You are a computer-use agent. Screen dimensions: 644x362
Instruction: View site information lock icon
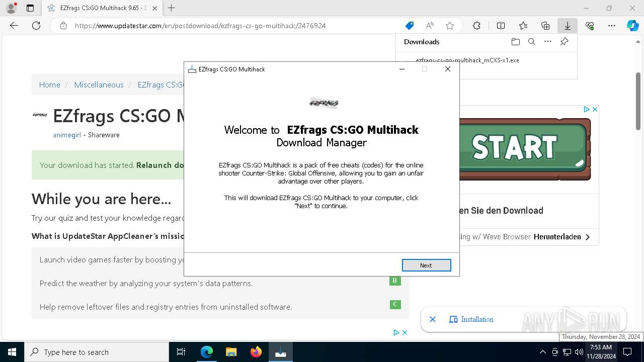[63, 26]
